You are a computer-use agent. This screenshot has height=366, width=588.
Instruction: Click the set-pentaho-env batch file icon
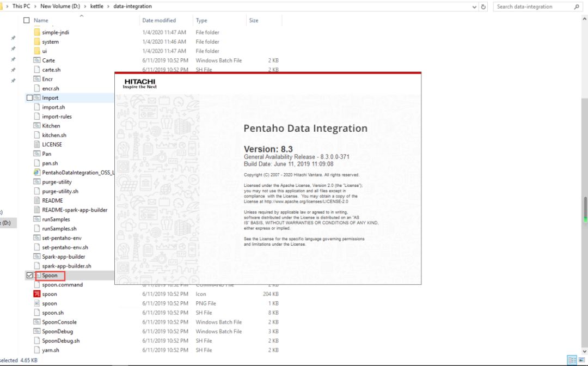tap(37, 238)
